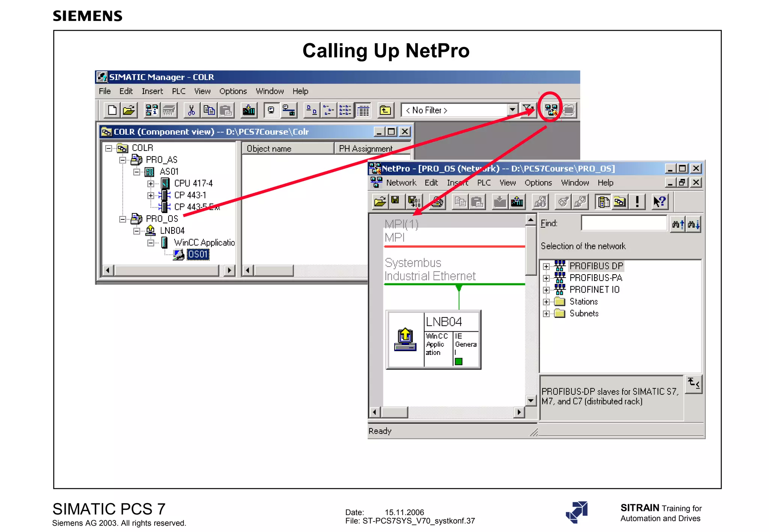Click Accessible Nodes icon in SIMATIC Manager toolbar
Screen dimensions: 769x532
point(152,110)
